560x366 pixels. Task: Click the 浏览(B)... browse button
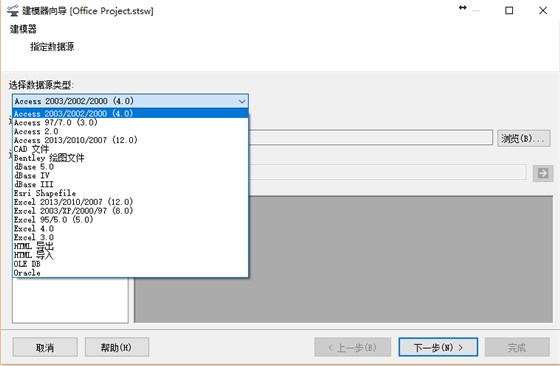[x=524, y=138]
